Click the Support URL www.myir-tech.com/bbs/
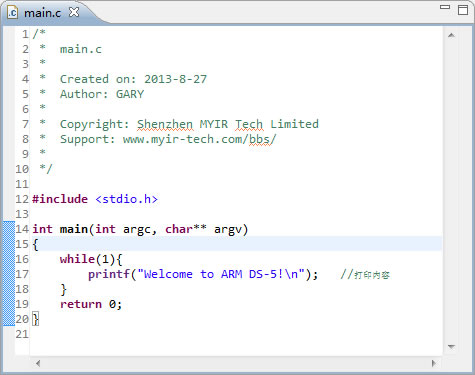Viewport: 475px width, 375px height. tap(199, 139)
